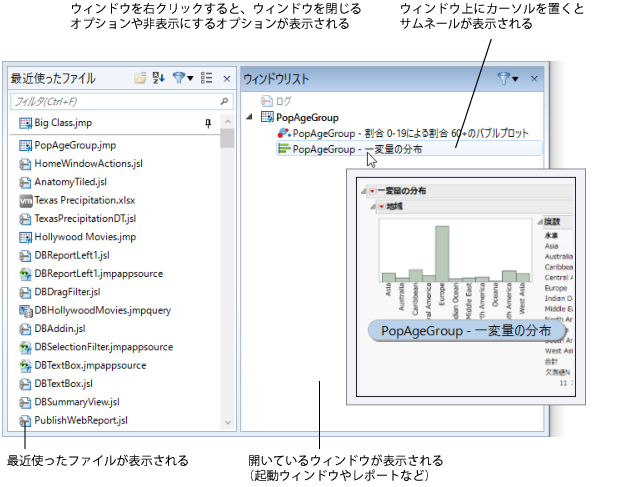Click PopAgeGroup.jmp table icon in recent files
The height and width of the screenshot is (487, 629).
tap(25, 146)
